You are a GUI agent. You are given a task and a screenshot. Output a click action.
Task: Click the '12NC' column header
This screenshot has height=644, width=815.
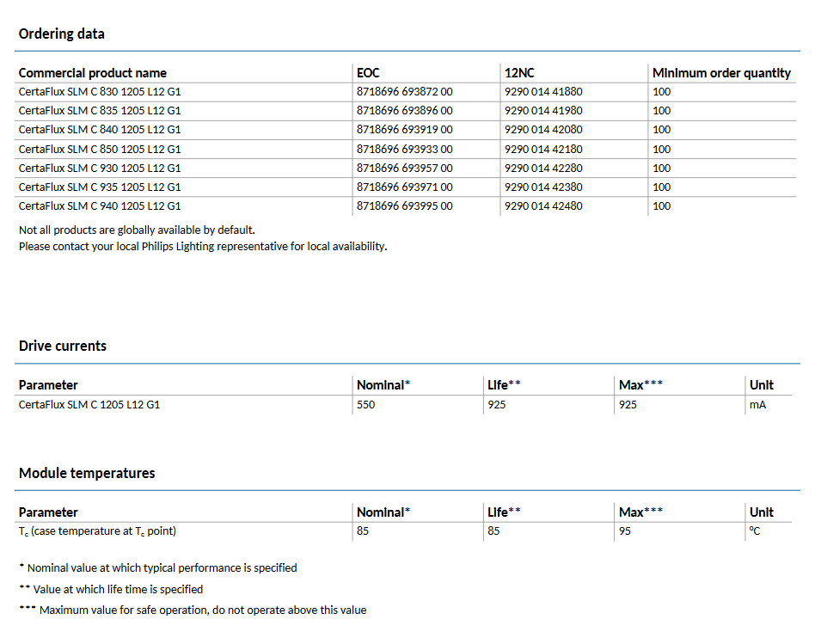519,73
